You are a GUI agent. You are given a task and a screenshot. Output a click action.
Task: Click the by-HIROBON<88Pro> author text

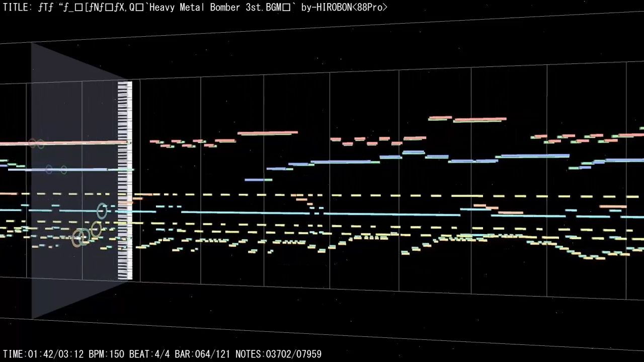click(x=344, y=7)
